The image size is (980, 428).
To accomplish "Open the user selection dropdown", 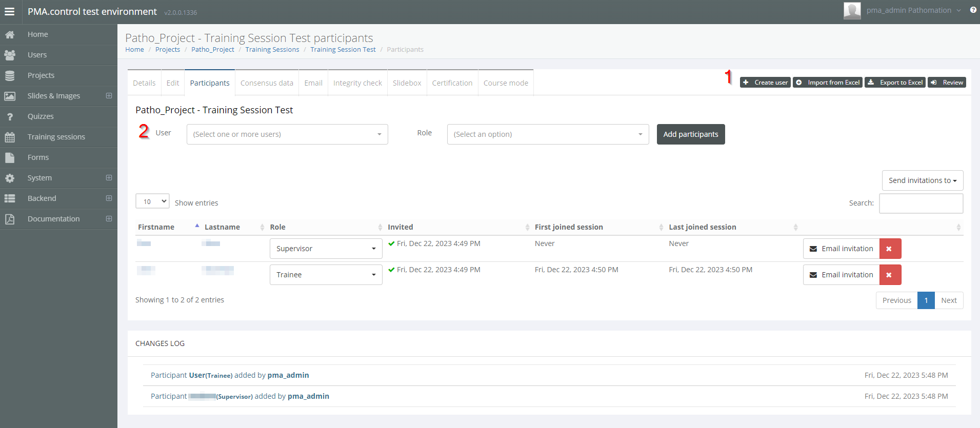I will pos(287,134).
